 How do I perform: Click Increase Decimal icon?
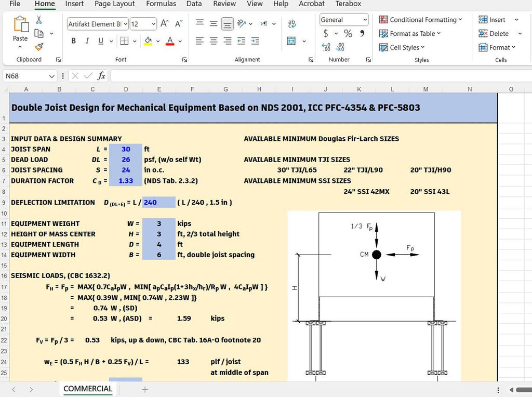click(326, 47)
